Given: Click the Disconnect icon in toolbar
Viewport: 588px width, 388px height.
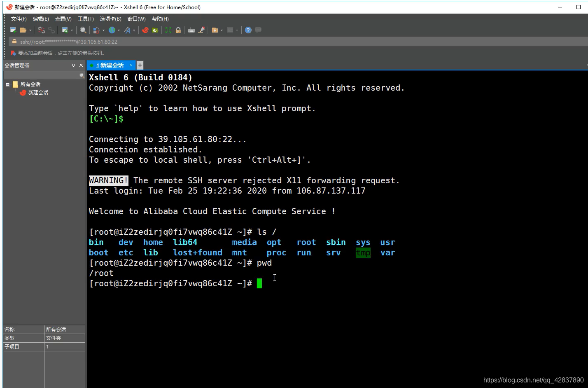Looking at the screenshot, I should pos(42,30).
